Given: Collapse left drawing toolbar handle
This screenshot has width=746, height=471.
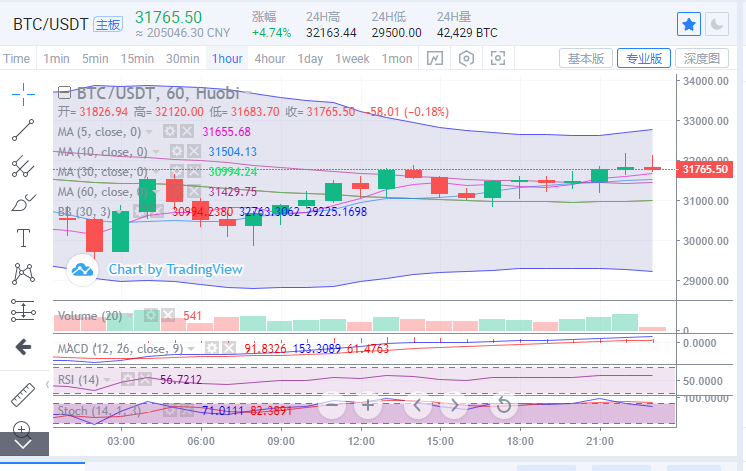Looking at the screenshot, I should click(48, 384).
